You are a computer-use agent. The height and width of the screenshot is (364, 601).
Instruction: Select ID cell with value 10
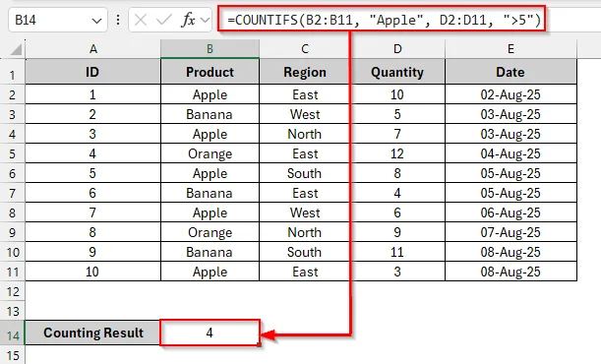pos(92,272)
